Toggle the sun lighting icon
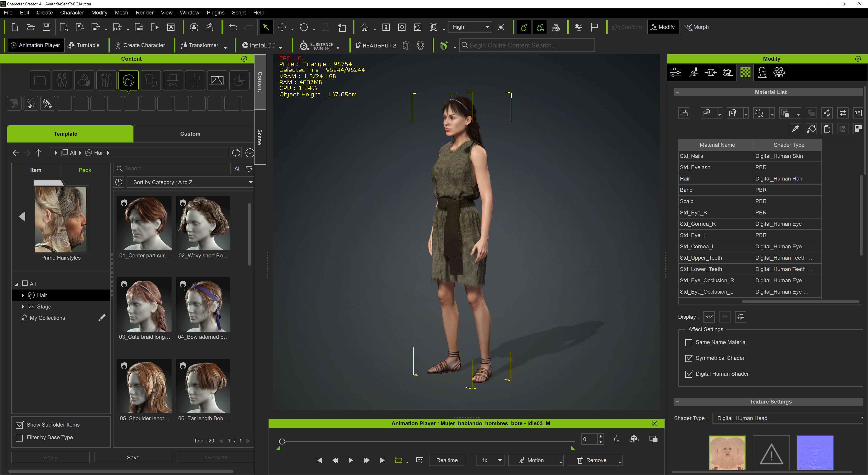868x475 pixels. point(501,27)
